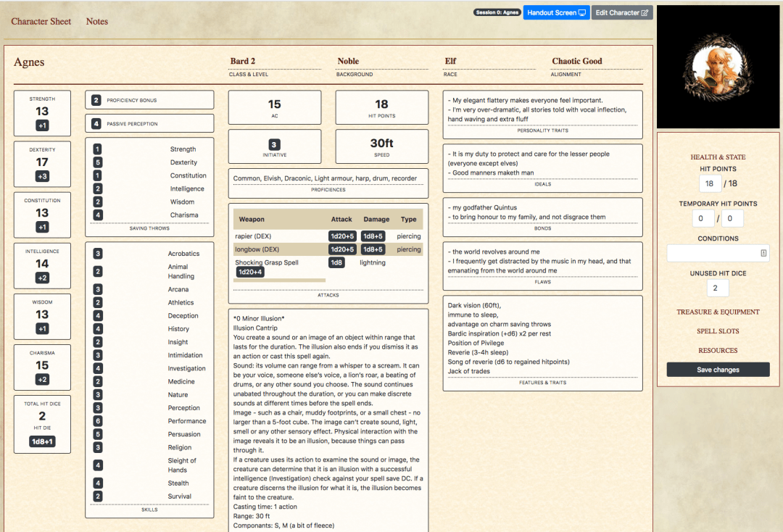Click the Charisma +2 modifier badge
This screenshot has width=783, height=532.
pyautogui.click(x=42, y=380)
